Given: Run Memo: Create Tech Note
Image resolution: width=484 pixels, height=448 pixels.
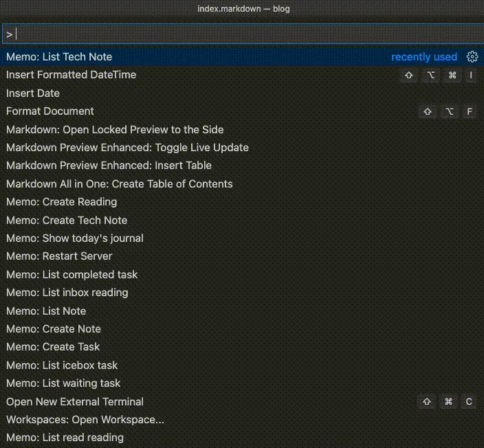Looking at the screenshot, I should [67, 221].
